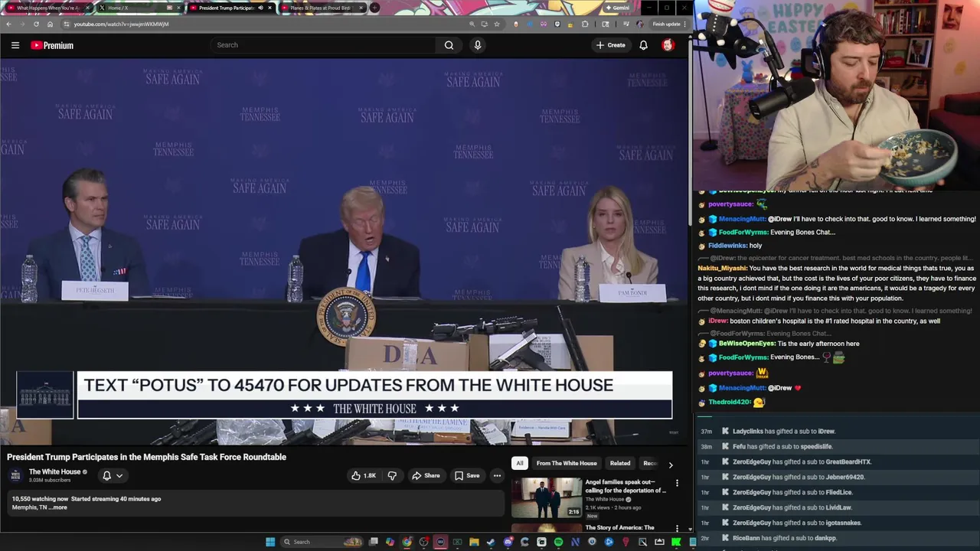Screen dimensions: 980x551
Task: Open The Story of America video title
Action: tap(620, 527)
